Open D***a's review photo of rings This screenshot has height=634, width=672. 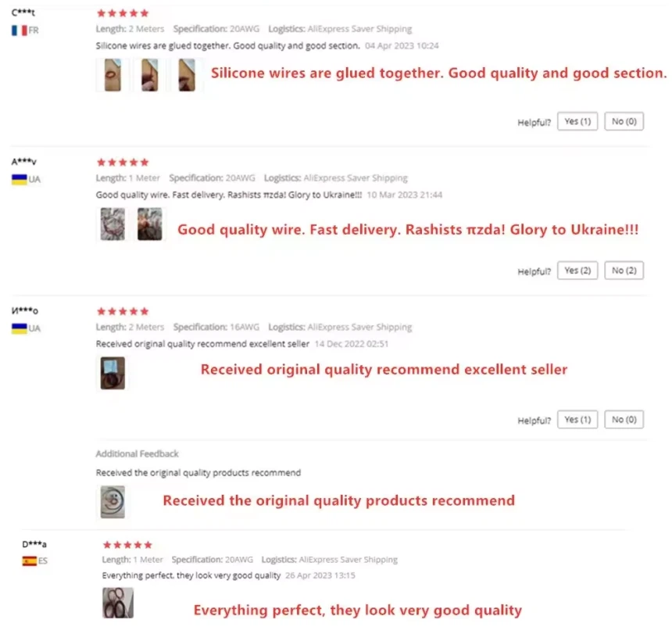point(118,603)
